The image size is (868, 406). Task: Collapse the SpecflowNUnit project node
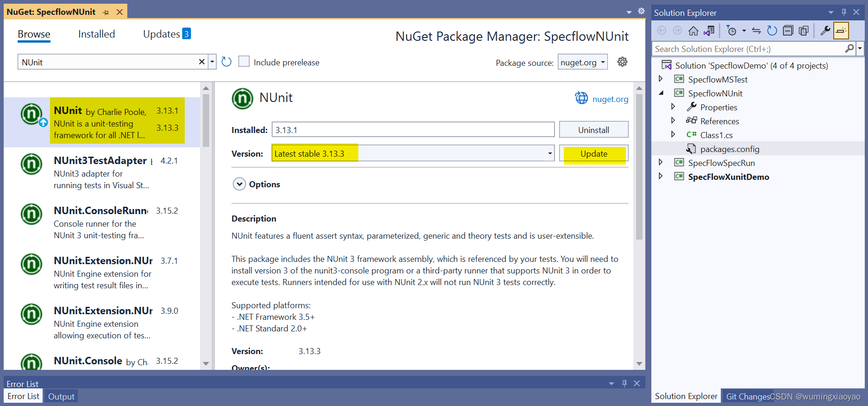click(661, 93)
